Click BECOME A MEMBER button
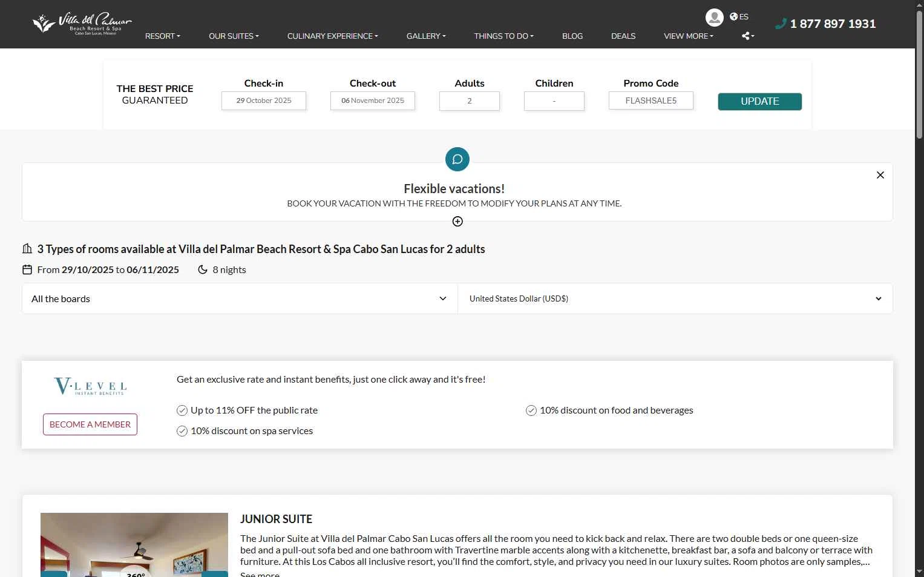924x577 pixels. 90,424
